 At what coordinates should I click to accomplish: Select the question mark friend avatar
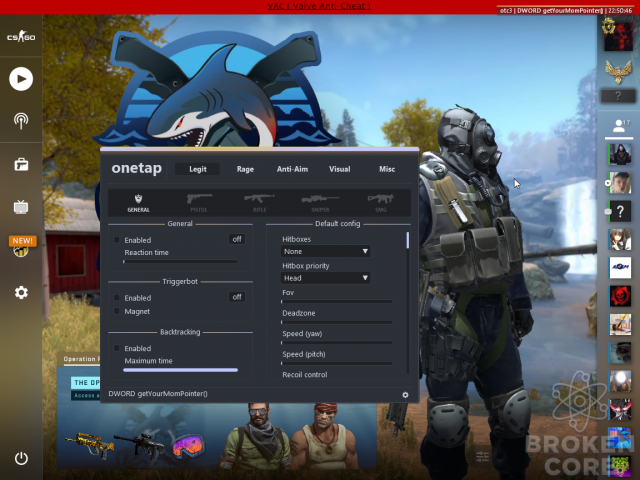pos(620,211)
